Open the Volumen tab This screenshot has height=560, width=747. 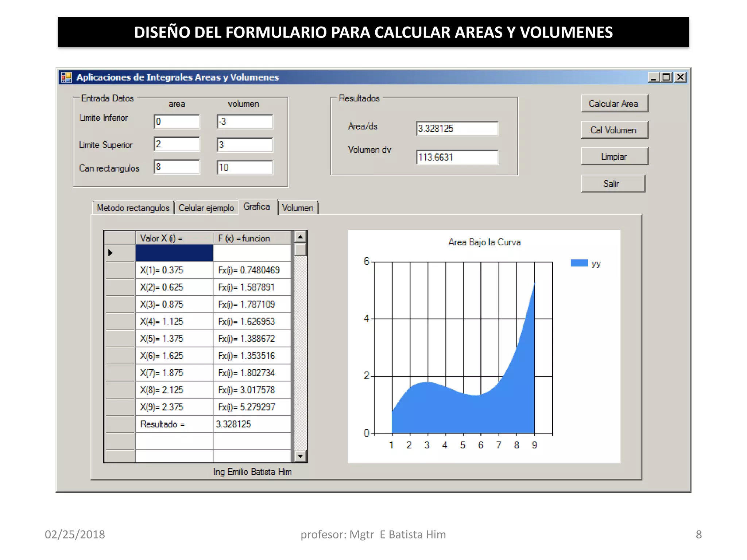click(298, 208)
